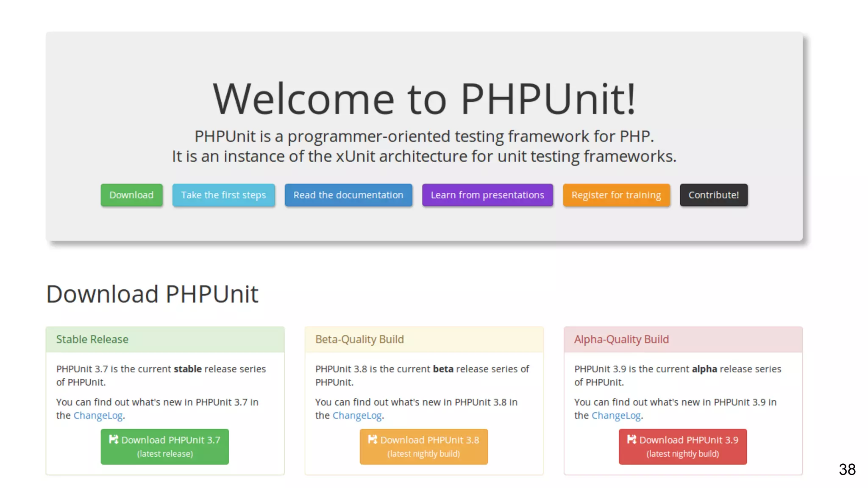Open ChangeLog link for PHPUnit 3.8
Viewport: 868px width, 488px height.
[357, 416]
